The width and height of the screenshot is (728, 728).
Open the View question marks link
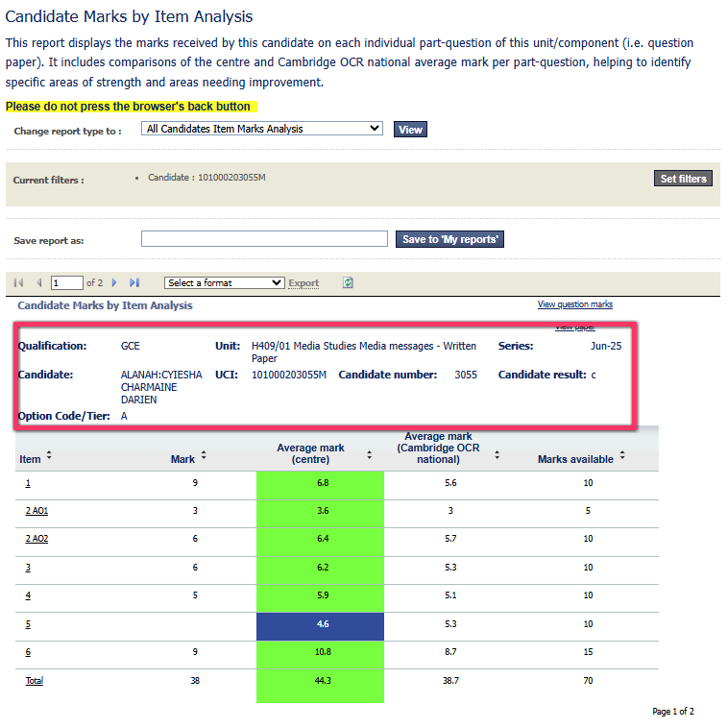pyautogui.click(x=574, y=304)
